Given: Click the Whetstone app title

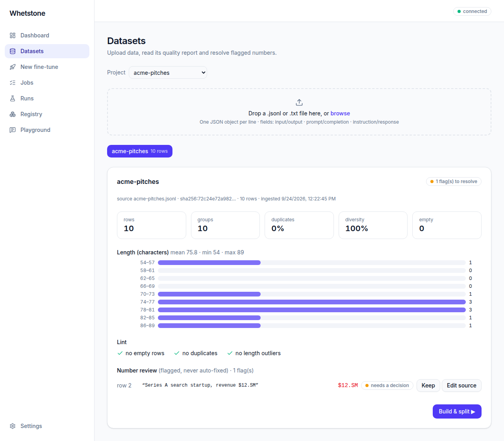Looking at the screenshot, I should pos(28,13).
